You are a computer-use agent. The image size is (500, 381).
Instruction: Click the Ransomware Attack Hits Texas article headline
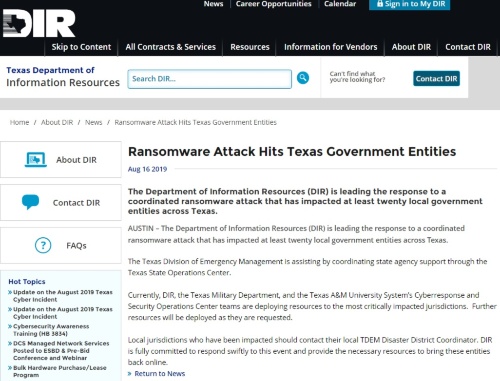coord(292,152)
